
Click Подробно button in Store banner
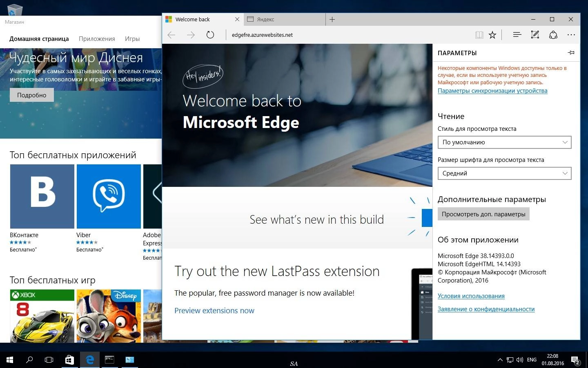(x=32, y=95)
